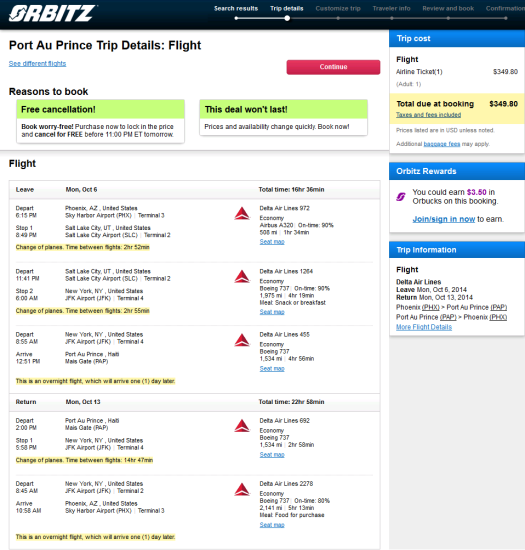
Task: View seat map for Delta 972
Action: coord(272,242)
